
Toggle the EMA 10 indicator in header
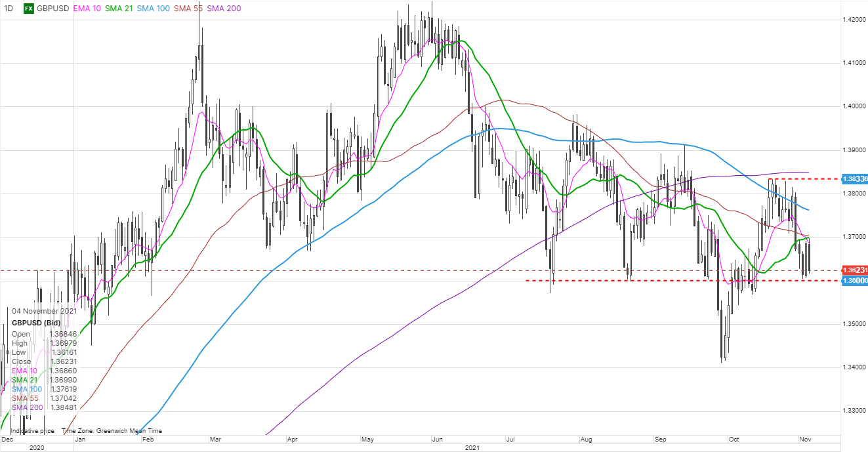click(87, 9)
